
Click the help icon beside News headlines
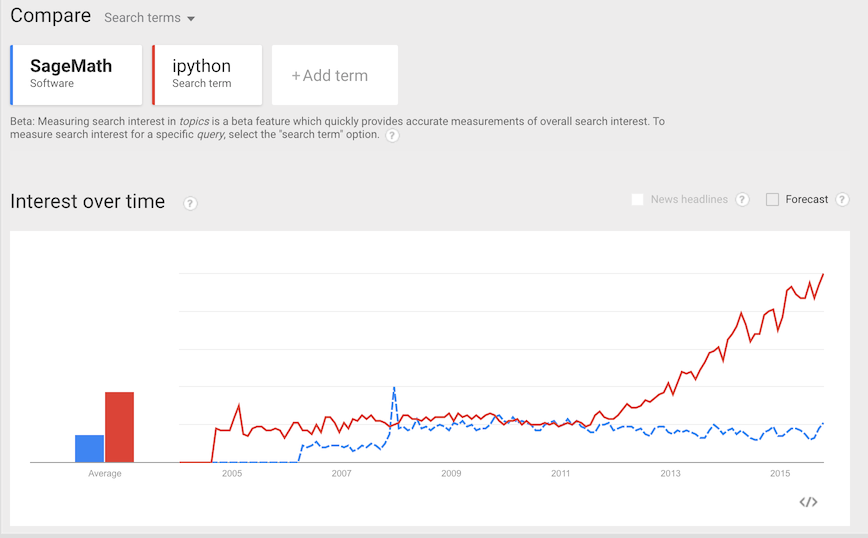742,200
